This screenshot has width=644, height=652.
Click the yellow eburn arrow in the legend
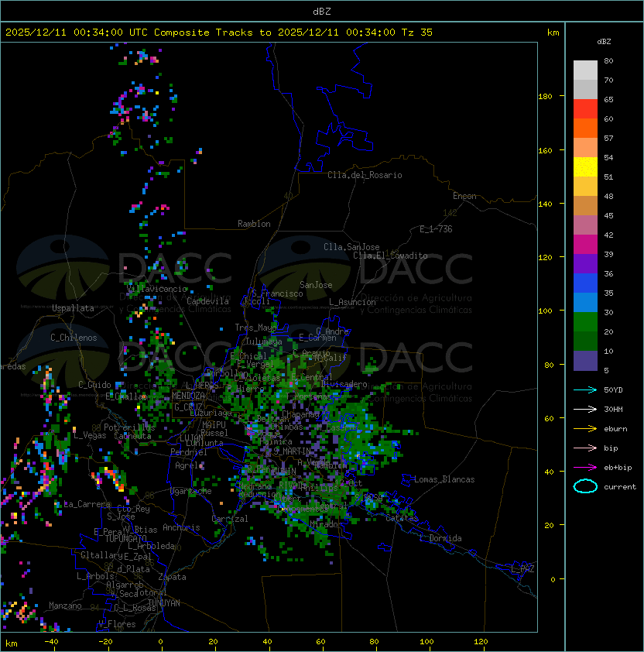coord(585,429)
